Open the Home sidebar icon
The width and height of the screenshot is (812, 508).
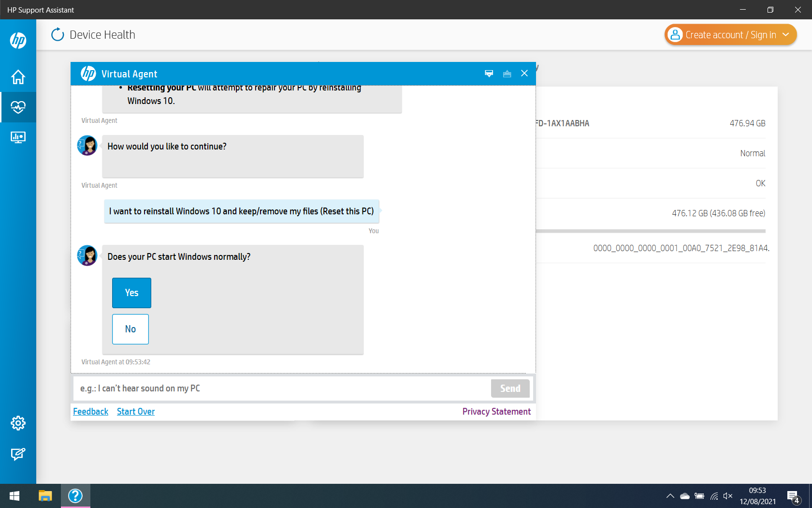pyautogui.click(x=18, y=77)
